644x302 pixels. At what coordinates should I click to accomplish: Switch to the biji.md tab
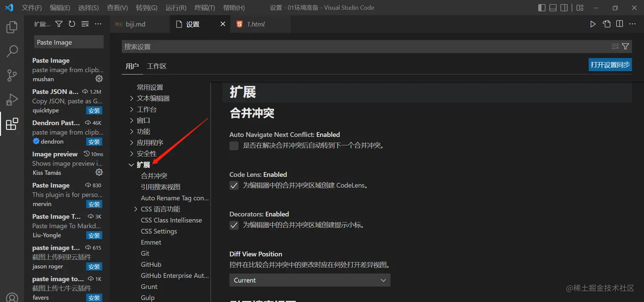point(140,24)
